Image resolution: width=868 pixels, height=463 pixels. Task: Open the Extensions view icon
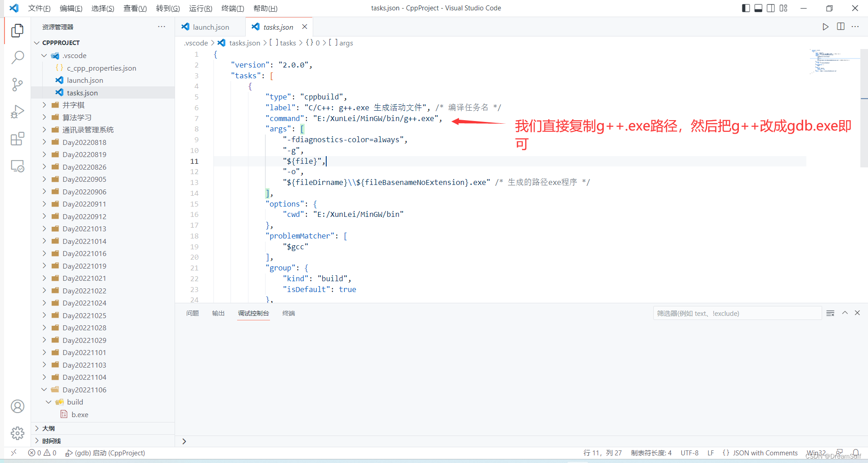(17, 139)
